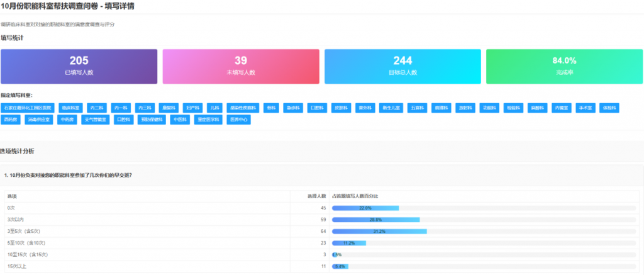Select the 消毒供应室 tag
Image resolution: width=644 pixels, height=275 pixels.
39,120
